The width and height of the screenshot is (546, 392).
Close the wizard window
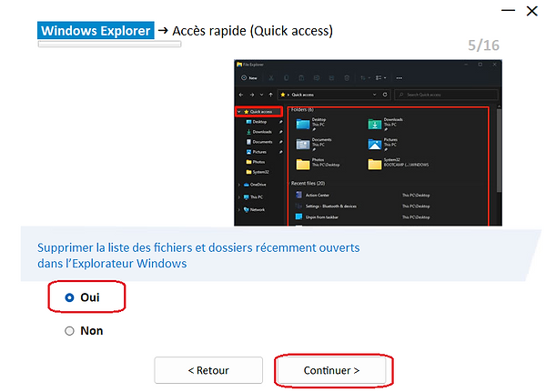(x=531, y=11)
